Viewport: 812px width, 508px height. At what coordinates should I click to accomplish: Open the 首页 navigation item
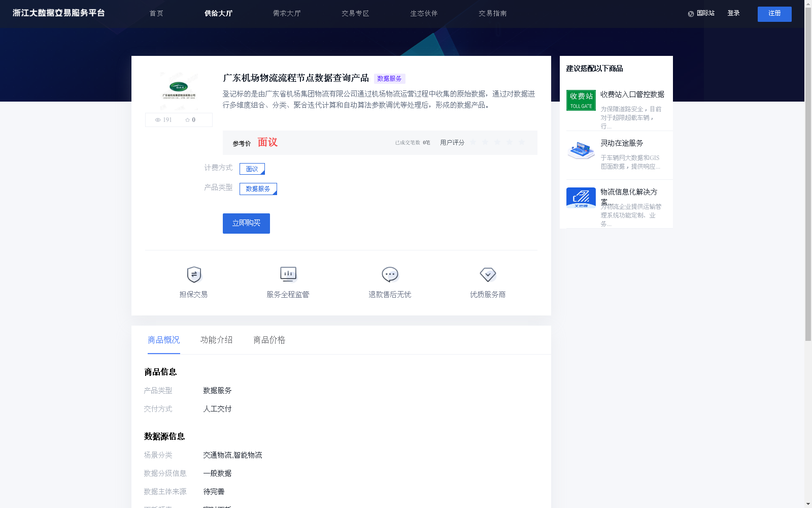point(156,14)
